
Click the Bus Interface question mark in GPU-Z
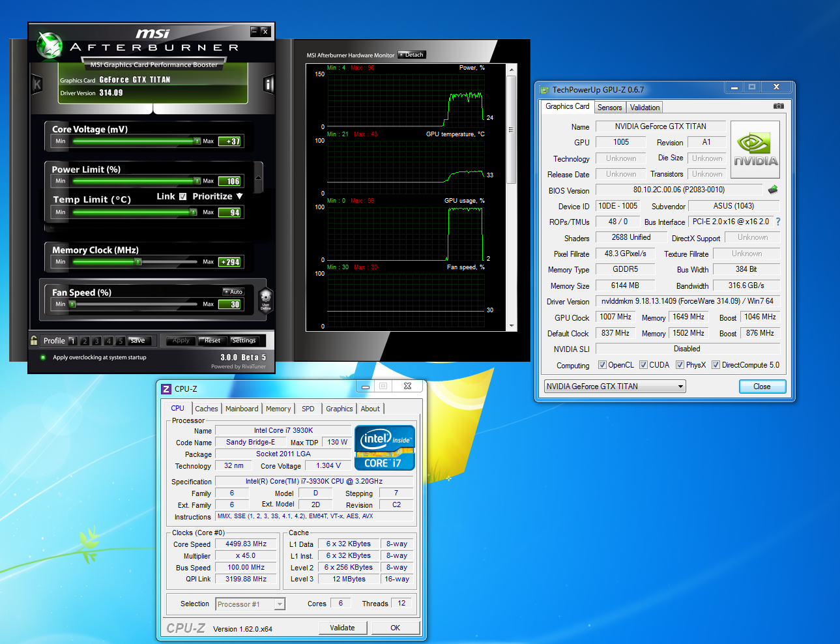click(x=778, y=222)
